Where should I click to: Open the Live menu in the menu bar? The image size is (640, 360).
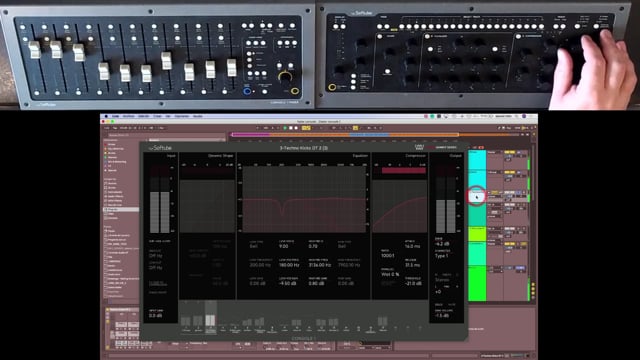116,116
